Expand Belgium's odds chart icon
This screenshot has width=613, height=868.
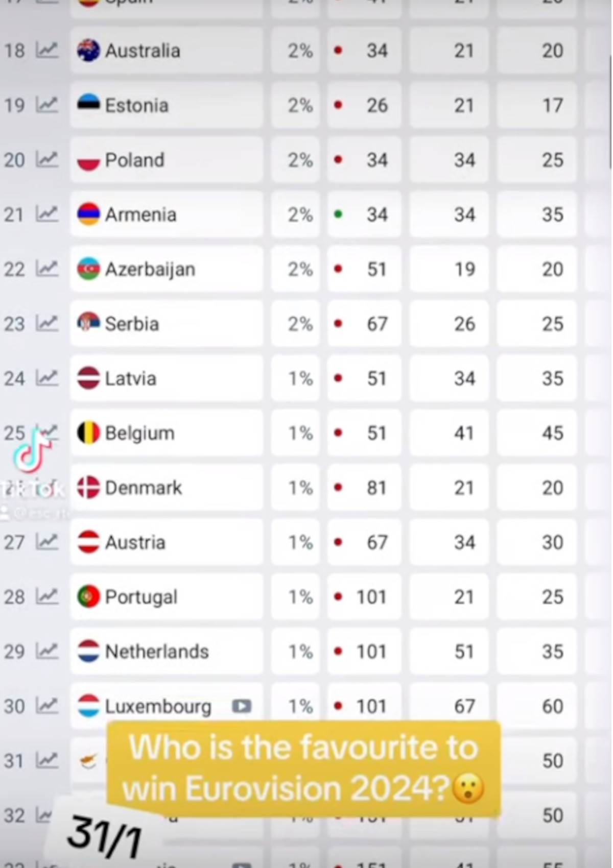click(x=47, y=432)
